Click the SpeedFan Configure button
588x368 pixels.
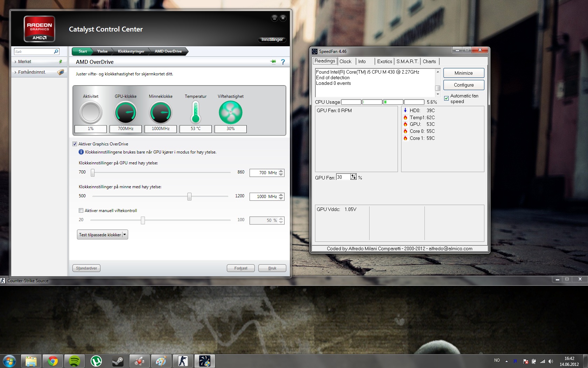coord(464,85)
